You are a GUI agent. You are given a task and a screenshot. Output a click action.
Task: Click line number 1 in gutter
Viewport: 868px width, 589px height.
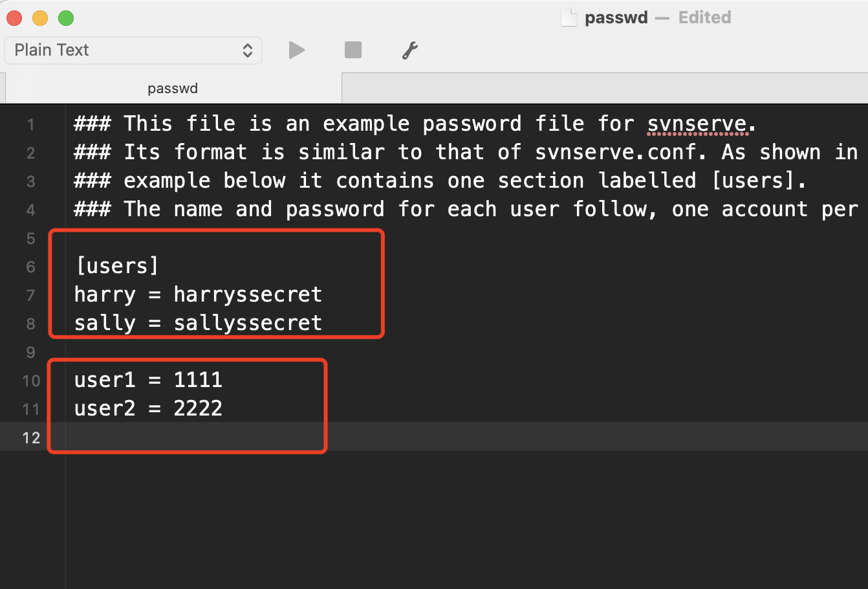(x=30, y=124)
